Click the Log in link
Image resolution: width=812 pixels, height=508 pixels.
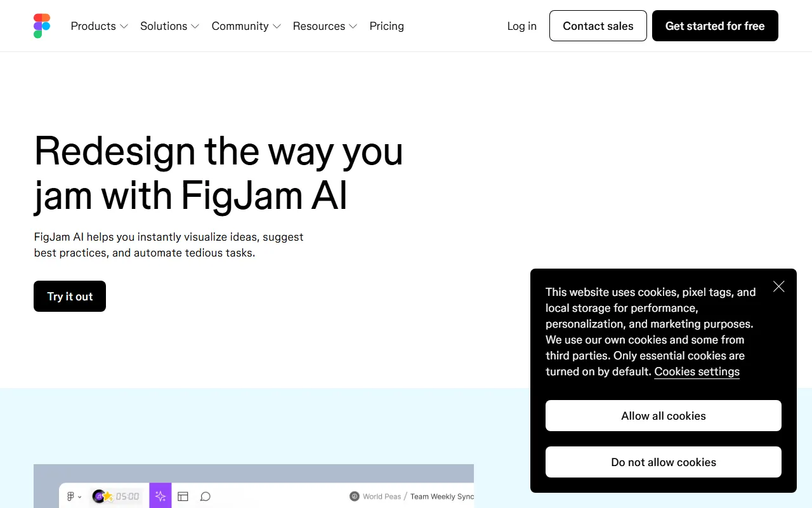pos(521,26)
